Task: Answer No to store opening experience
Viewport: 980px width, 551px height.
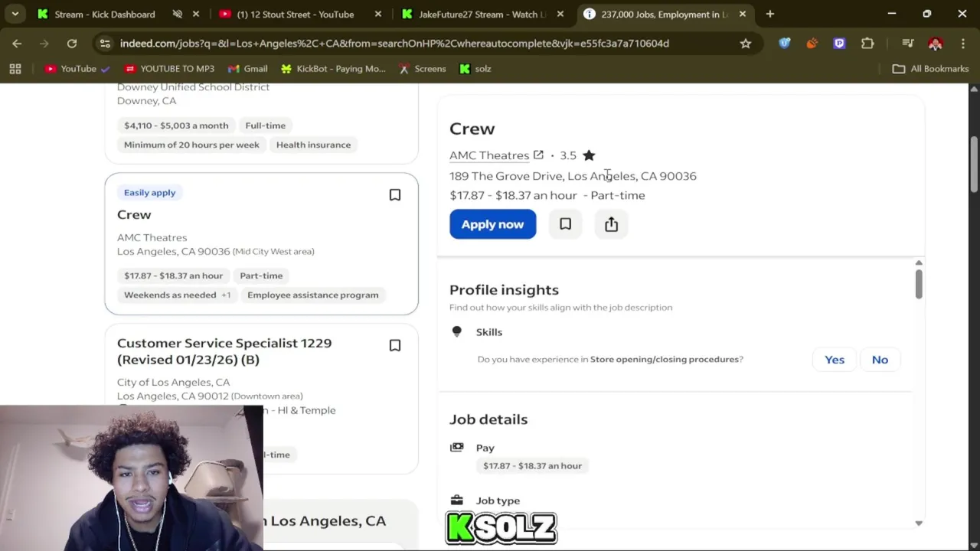Action: 880,360
